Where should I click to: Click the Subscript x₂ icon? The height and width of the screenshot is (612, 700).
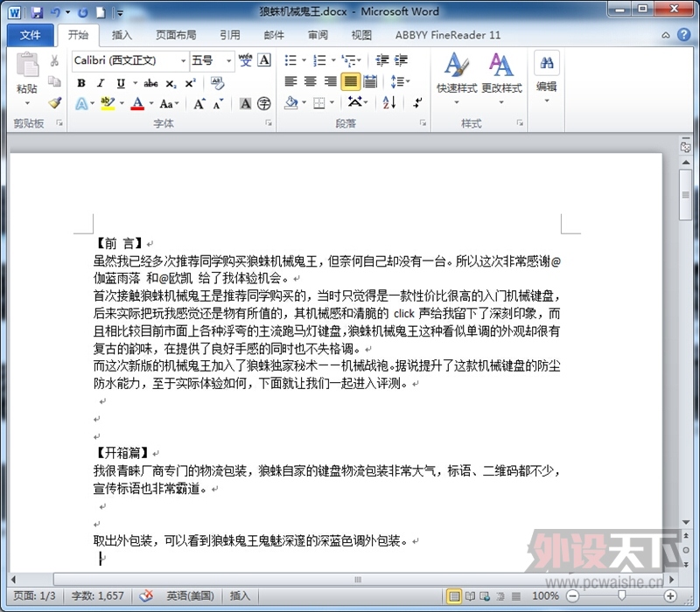(x=171, y=83)
